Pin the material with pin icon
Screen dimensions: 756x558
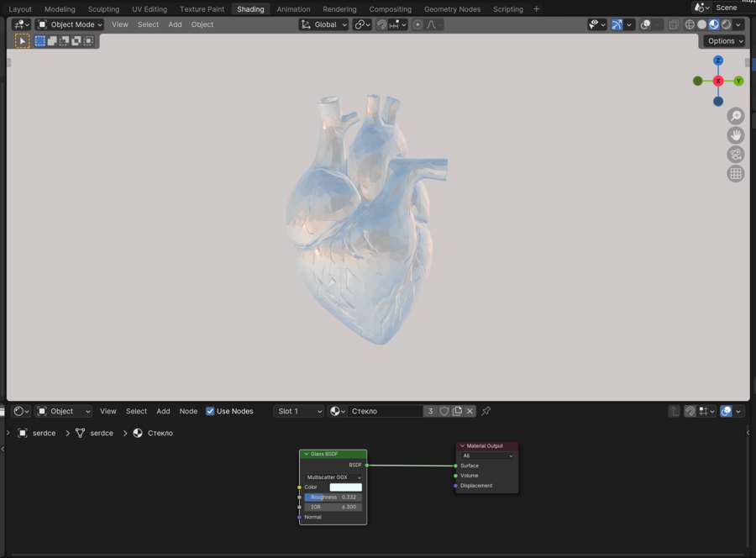point(486,411)
